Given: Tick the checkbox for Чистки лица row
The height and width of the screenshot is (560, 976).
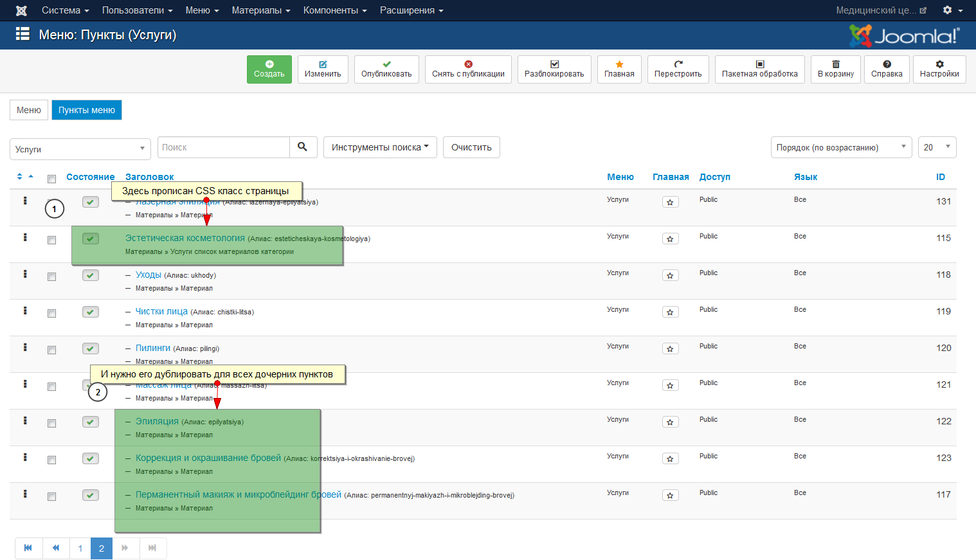Looking at the screenshot, I should tap(51, 313).
